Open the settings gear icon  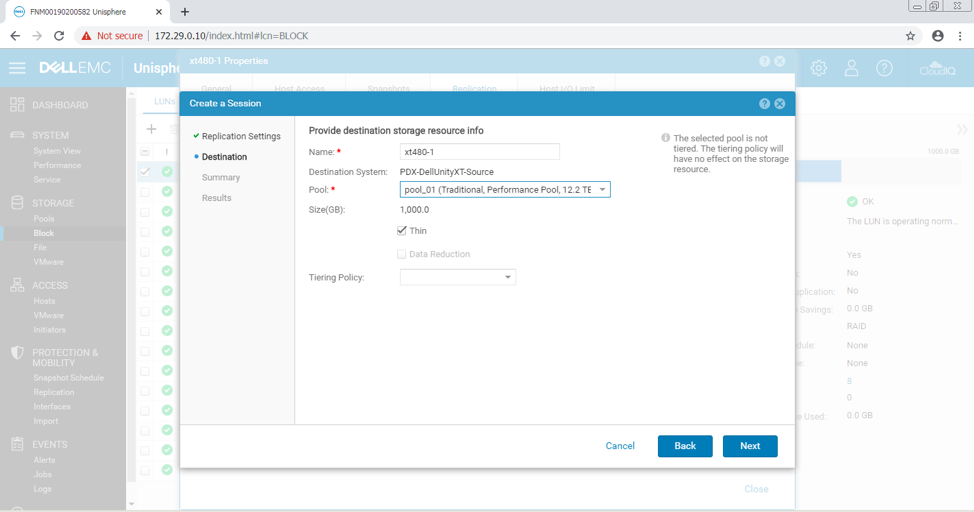pyautogui.click(x=819, y=68)
